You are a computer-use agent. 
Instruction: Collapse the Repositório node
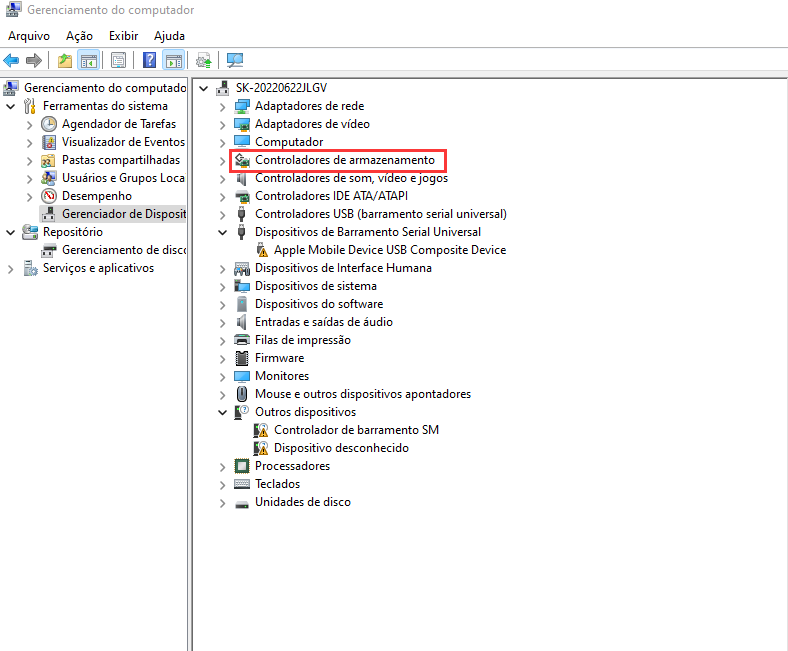(x=11, y=233)
